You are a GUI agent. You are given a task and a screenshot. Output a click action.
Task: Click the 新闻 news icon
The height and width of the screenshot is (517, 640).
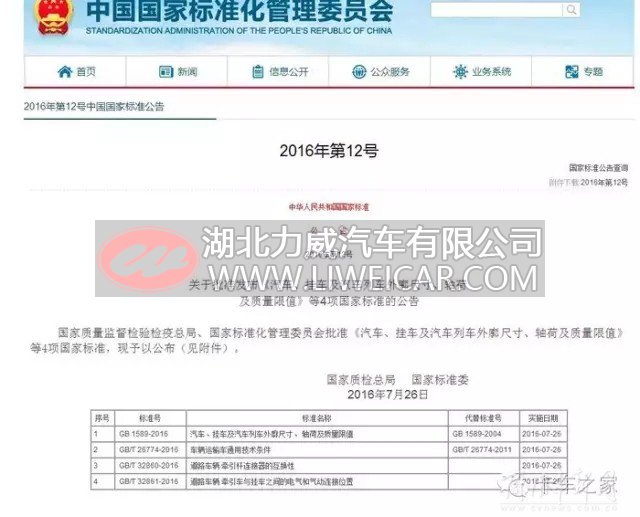(166, 72)
